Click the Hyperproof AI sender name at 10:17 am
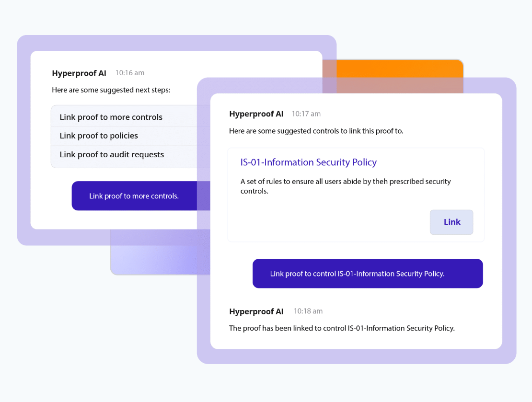Screen dimensions: 532x402 (256, 114)
